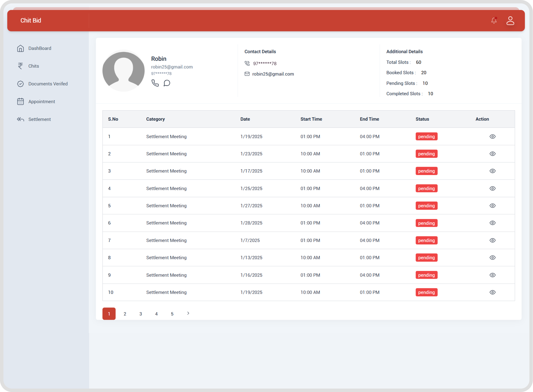This screenshot has height=392, width=533.
Task: Click pending badge in row 7
Action: (426, 240)
